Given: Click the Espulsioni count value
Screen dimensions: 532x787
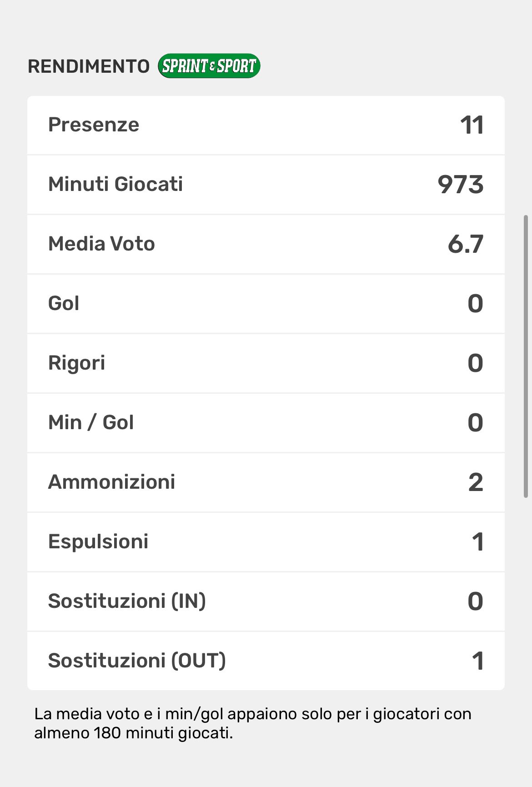Looking at the screenshot, I should tap(477, 542).
